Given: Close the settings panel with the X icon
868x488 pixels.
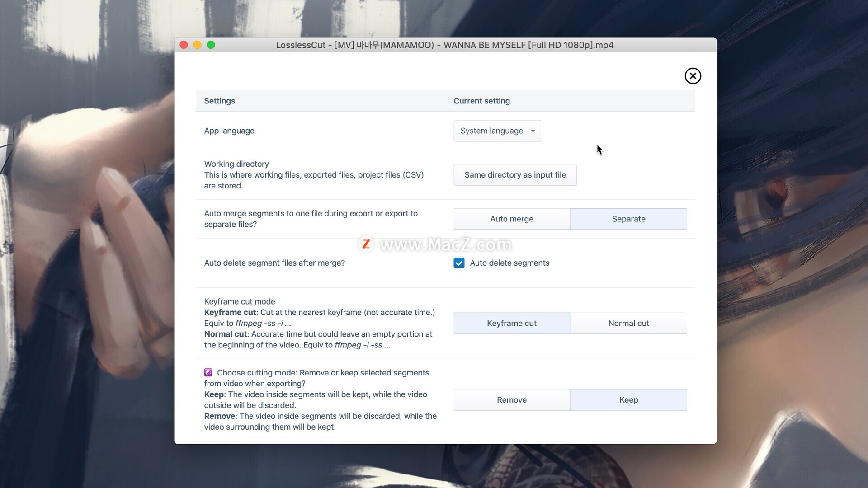Looking at the screenshot, I should pyautogui.click(x=693, y=76).
